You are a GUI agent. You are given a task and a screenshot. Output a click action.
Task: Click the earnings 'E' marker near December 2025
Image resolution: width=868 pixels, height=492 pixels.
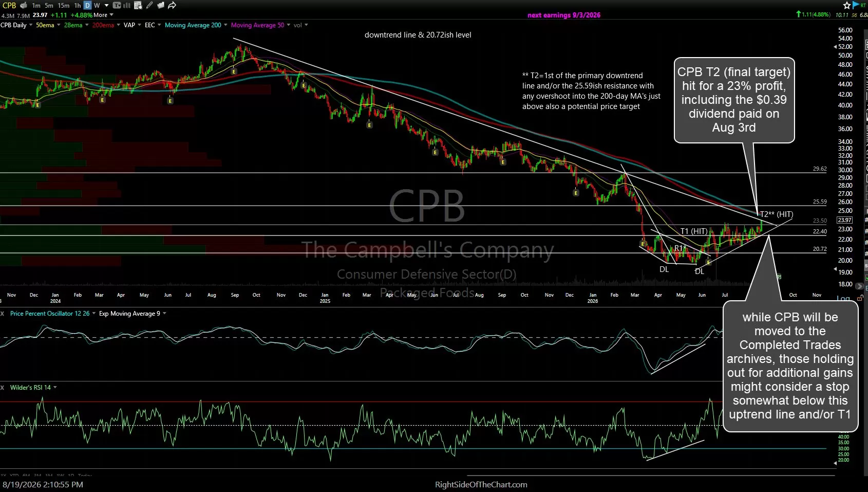pos(576,193)
